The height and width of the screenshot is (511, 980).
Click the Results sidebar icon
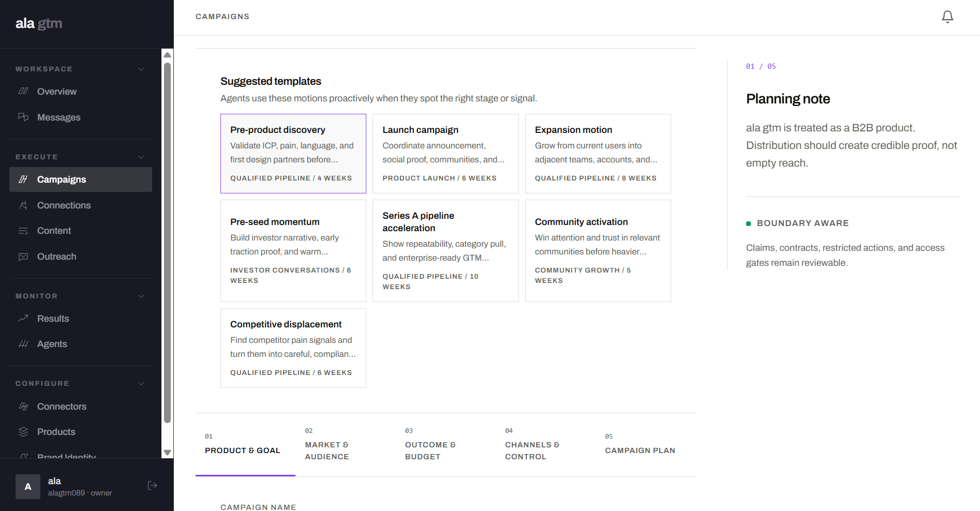click(23, 318)
